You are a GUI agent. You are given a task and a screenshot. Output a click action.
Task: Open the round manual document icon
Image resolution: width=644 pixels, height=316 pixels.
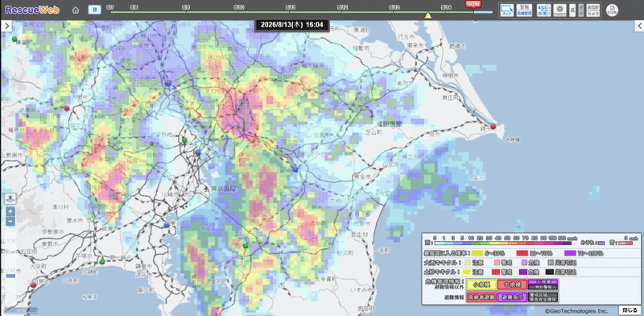(612, 10)
